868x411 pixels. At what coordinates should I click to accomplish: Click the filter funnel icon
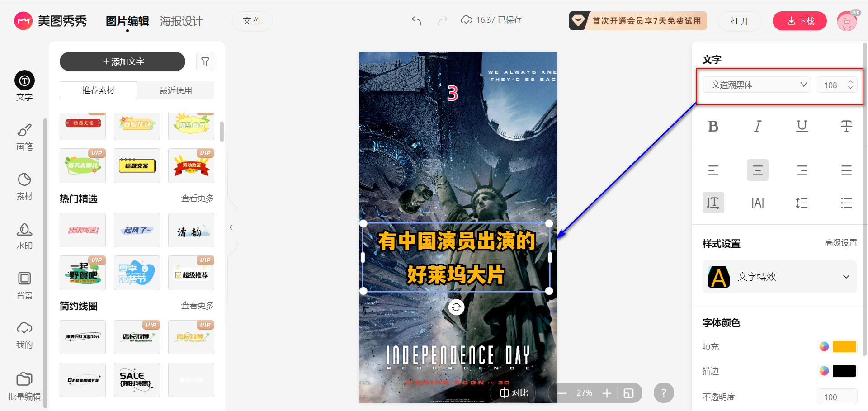205,61
